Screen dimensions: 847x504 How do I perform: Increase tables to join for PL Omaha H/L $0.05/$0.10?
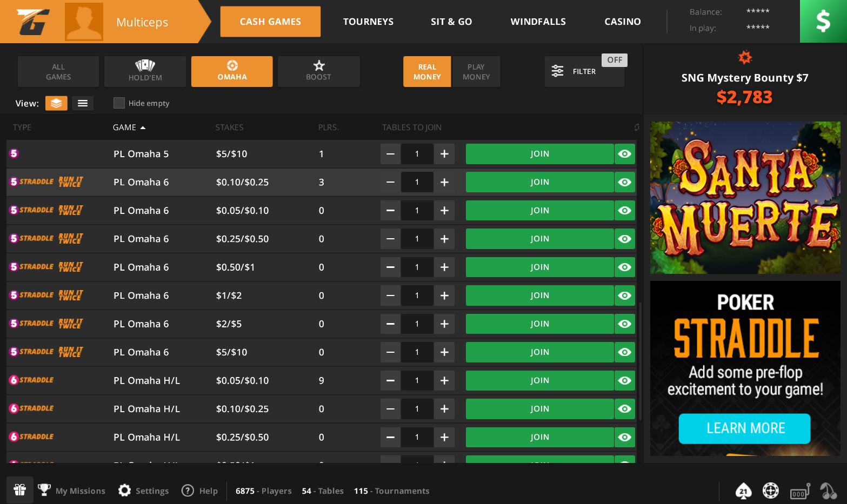pos(444,381)
